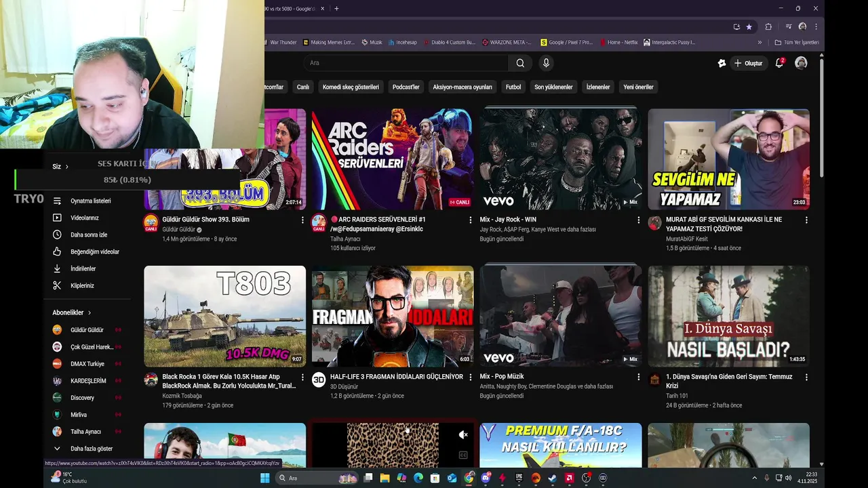Viewport: 868px width, 488px height.
Task: Expand the Siz section arrow
Action: (x=66, y=167)
